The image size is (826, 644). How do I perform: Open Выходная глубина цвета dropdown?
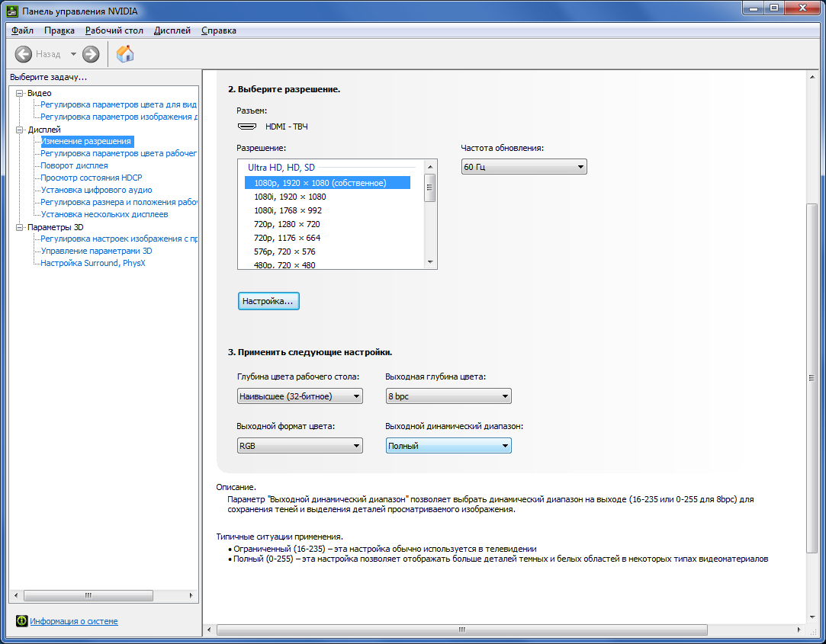coord(448,396)
